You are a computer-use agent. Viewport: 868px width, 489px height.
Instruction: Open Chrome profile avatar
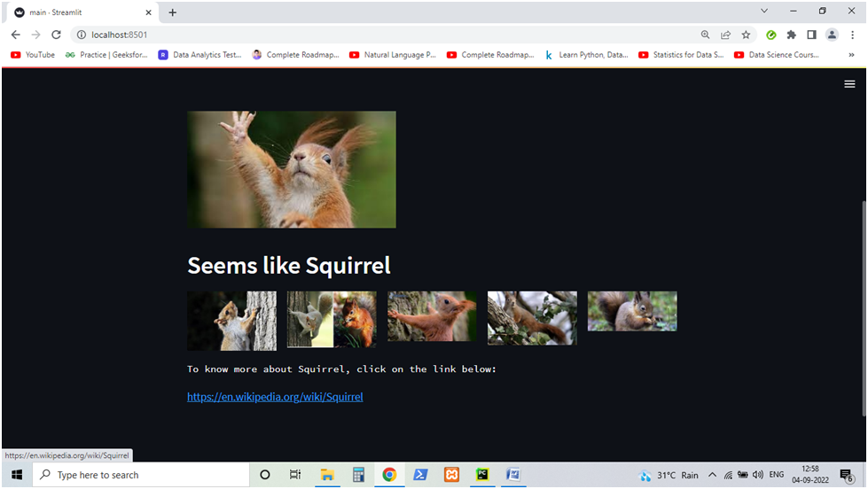tap(832, 35)
